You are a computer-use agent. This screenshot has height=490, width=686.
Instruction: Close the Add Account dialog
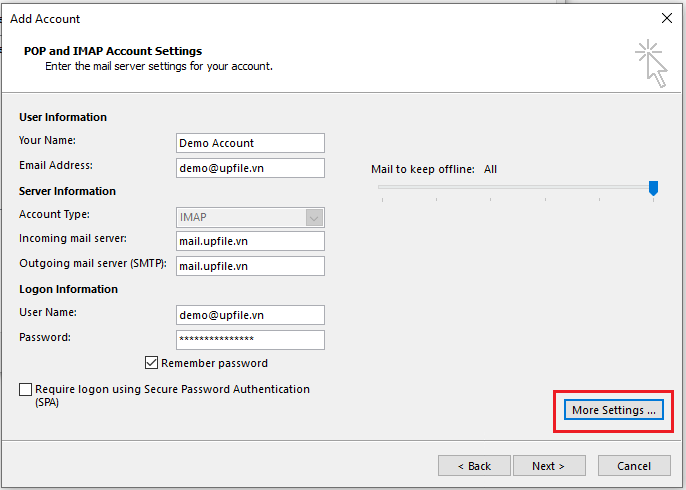(x=666, y=18)
